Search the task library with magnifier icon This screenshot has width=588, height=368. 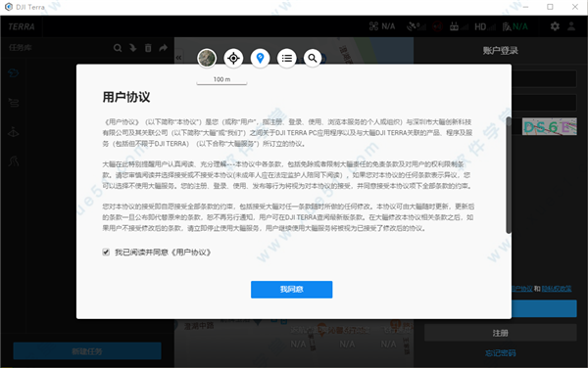(118, 48)
